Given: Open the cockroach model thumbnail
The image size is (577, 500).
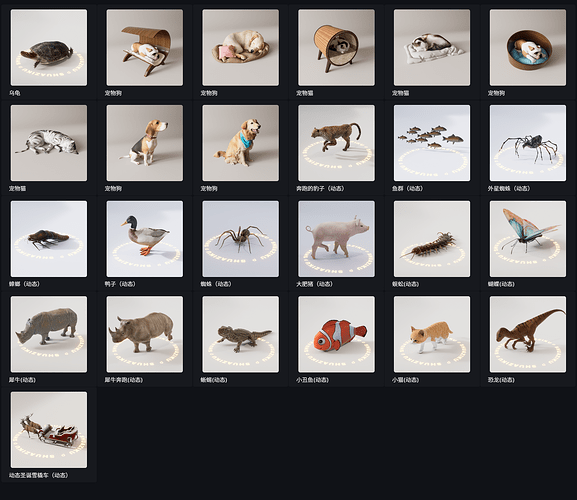Looking at the screenshot, I should pyautogui.click(x=49, y=239).
